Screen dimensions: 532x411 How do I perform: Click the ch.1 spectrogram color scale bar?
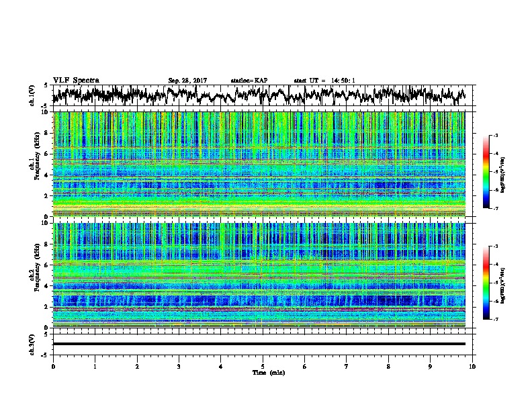[486, 172]
